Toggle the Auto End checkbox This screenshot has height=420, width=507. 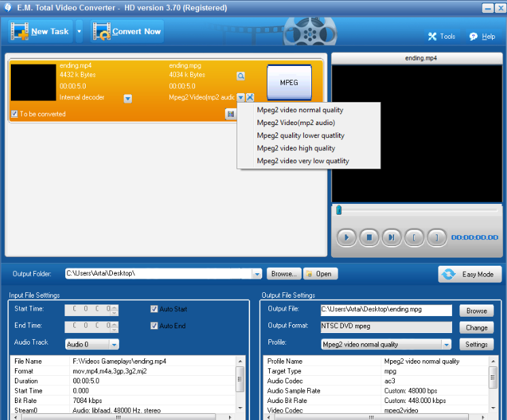coord(154,326)
